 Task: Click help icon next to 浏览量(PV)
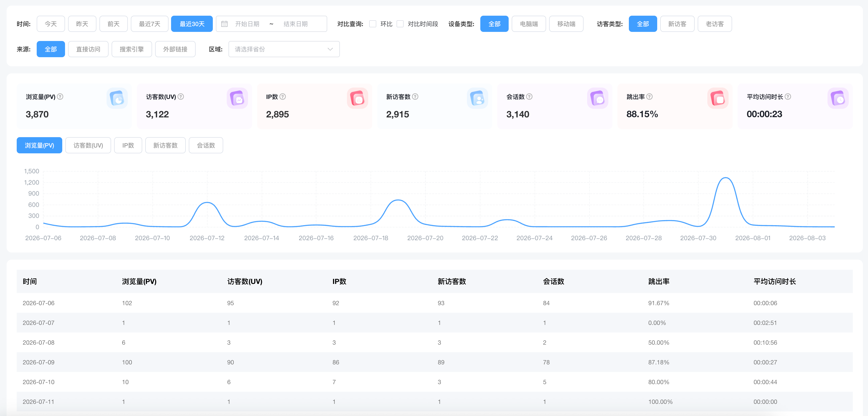pyautogui.click(x=60, y=97)
